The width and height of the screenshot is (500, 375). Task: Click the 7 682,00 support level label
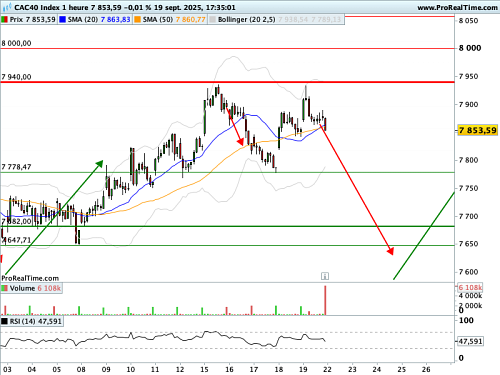[x=16, y=221]
